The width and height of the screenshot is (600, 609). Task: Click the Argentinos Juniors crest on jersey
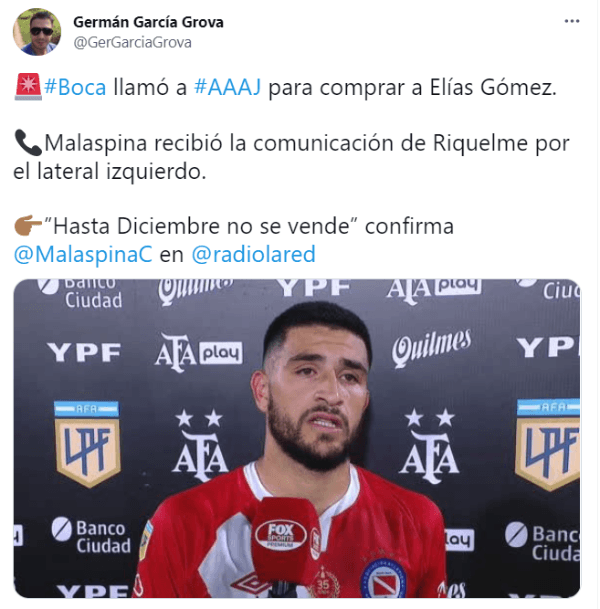pyautogui.click(x=383, y=579)
